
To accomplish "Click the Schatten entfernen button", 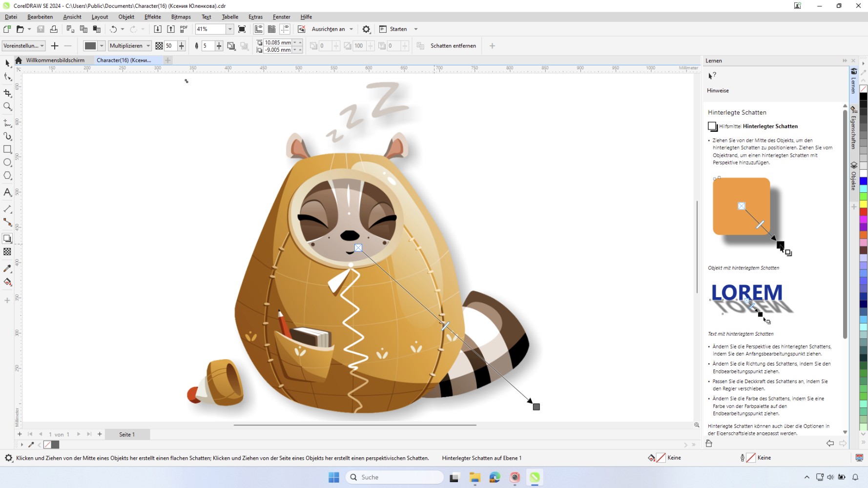I will tap(453, 45).
